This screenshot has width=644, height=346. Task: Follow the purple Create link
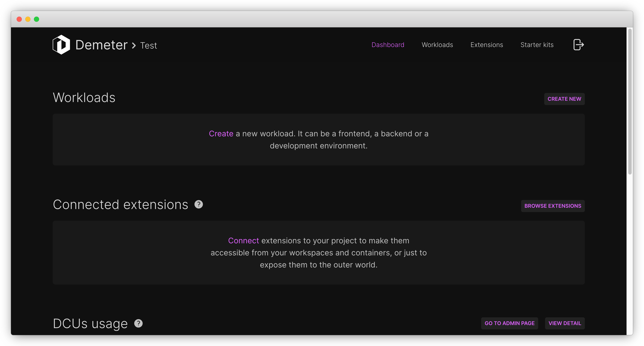[x=221, y=134]
